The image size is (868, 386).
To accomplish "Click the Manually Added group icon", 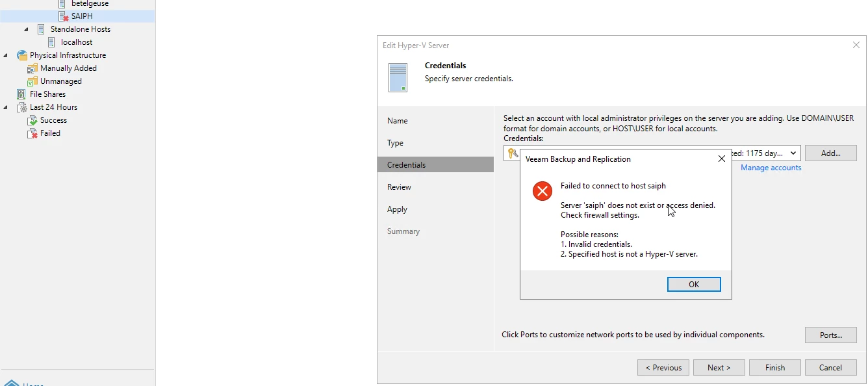I will click(x=32, y=68).
